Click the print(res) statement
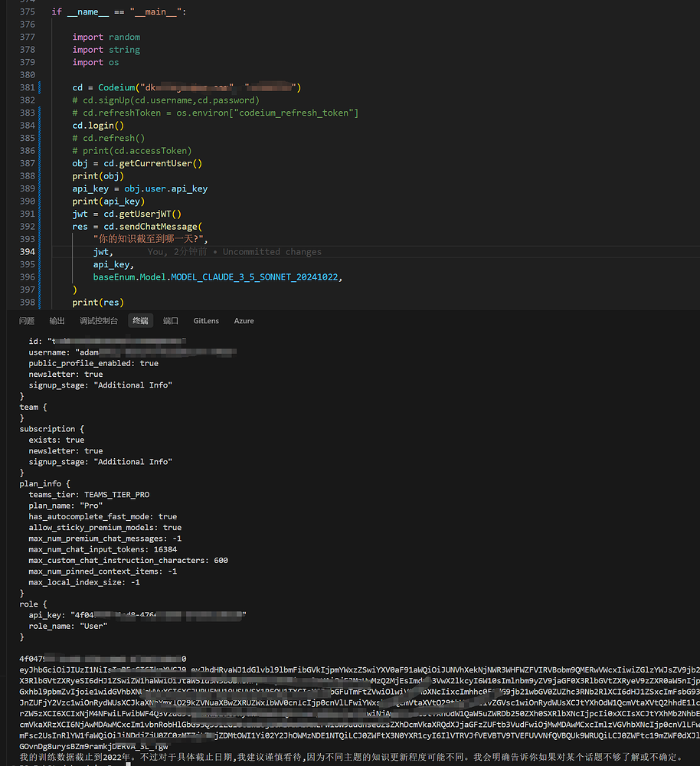The image size is (700, 766). pos(98,303)
